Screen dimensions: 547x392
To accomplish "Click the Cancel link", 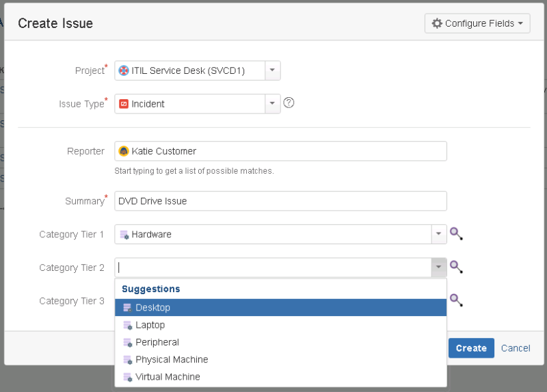I will pyautogui.click(x=516, y=348).
